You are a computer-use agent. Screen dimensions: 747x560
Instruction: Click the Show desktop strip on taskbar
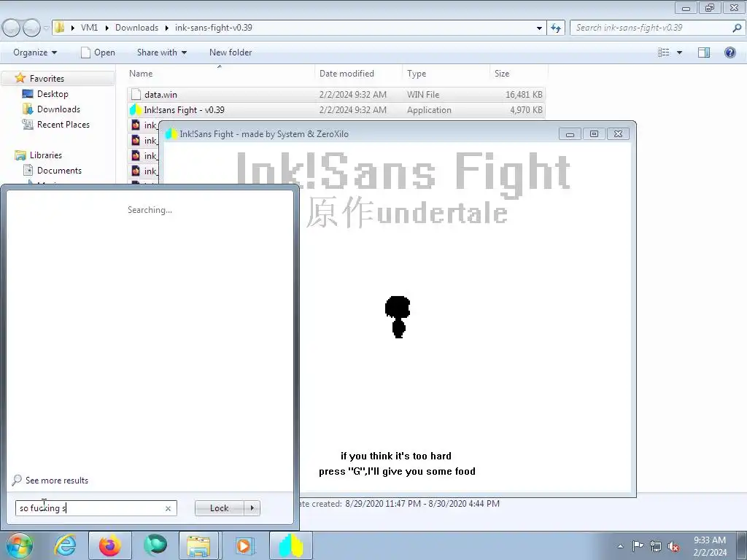pyautogui.click(x=742, y=546)
